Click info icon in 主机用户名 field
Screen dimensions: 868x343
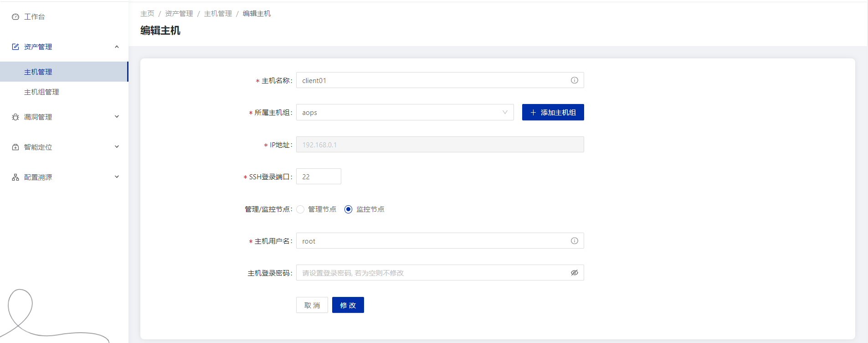coord(574,241)
